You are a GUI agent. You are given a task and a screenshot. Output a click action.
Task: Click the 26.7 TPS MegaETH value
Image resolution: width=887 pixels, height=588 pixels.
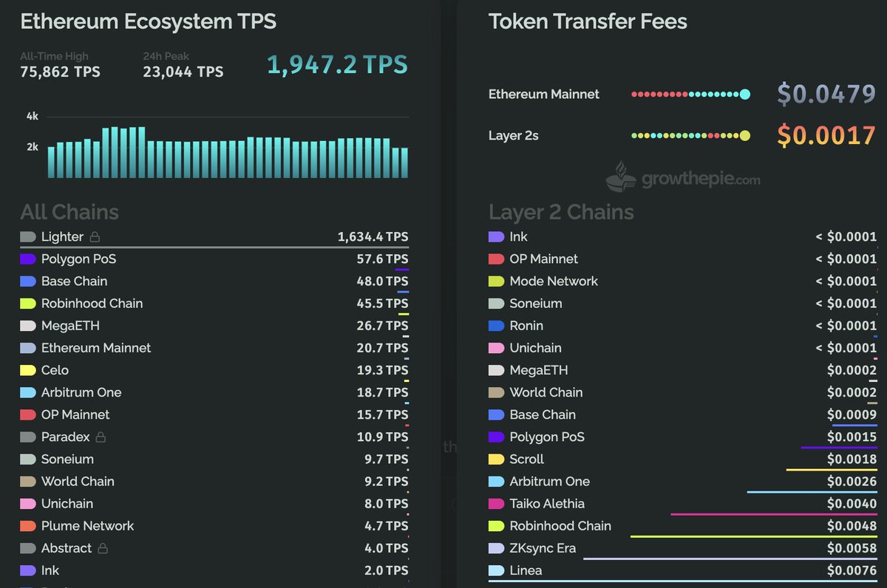tap(382, 326)
